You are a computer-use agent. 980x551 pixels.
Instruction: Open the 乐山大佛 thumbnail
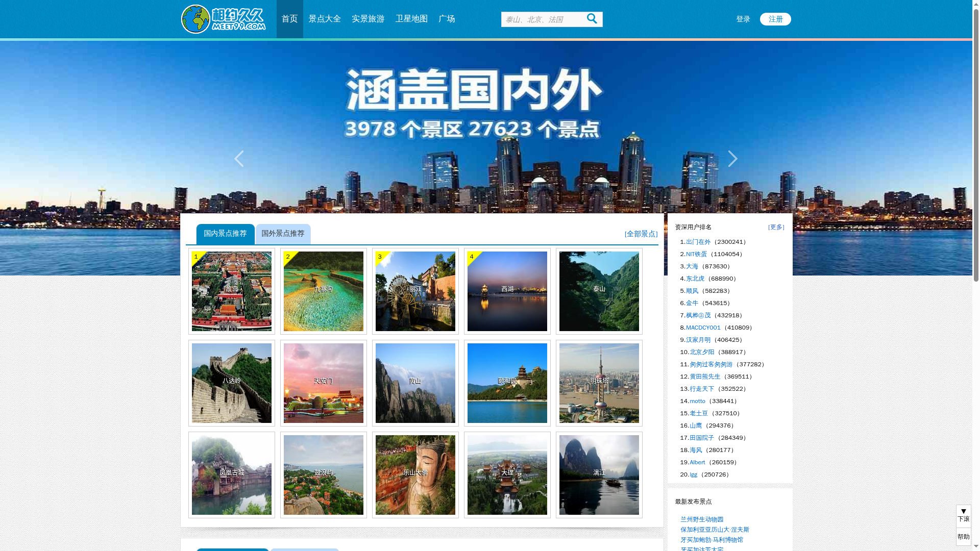point(415,475)
